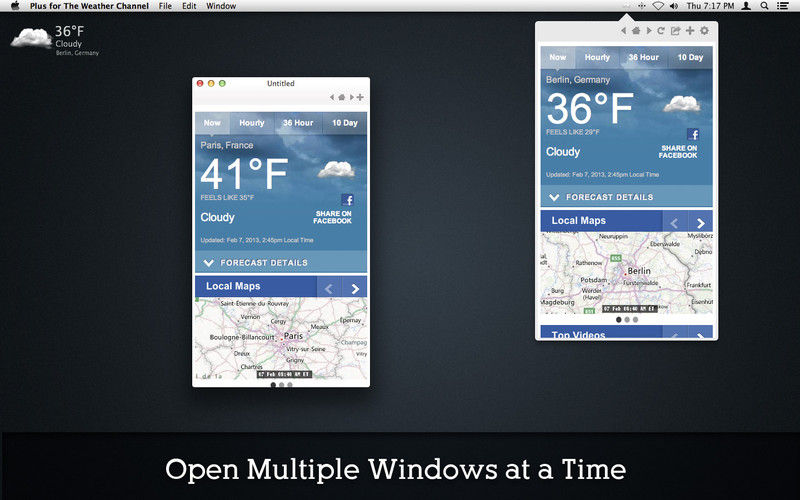The height and width of the screenshot is (500, 800).
Task: Click the Facebook icon in the Berlin popover
Action: click(x=693, y=134)
